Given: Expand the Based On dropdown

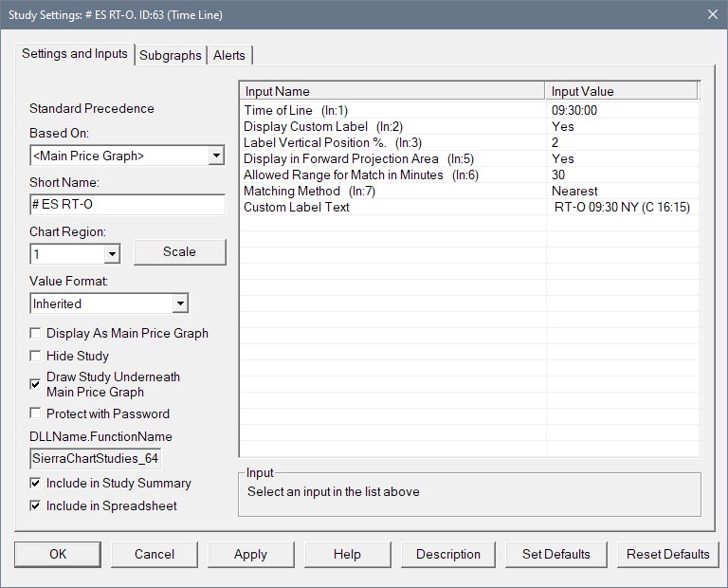Looking at the screenshot, I should pos(216,156).
